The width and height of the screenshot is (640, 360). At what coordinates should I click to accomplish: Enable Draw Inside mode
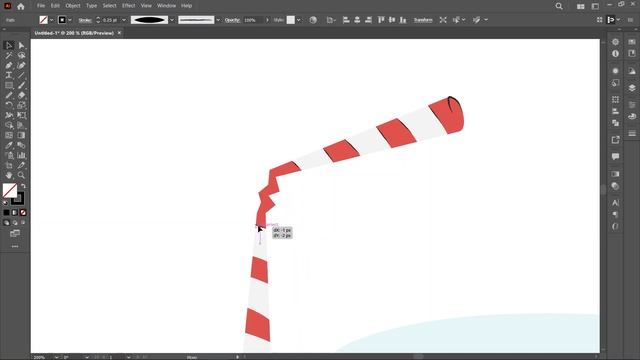(23, 223)
